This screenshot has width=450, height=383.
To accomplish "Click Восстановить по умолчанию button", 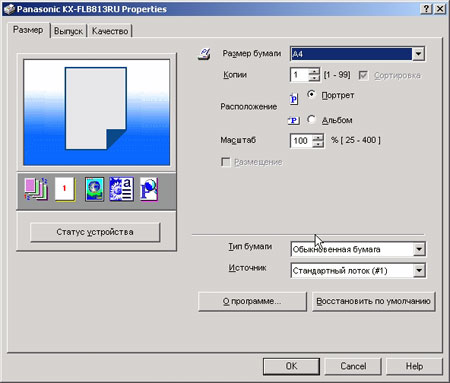I will (373, 301).
